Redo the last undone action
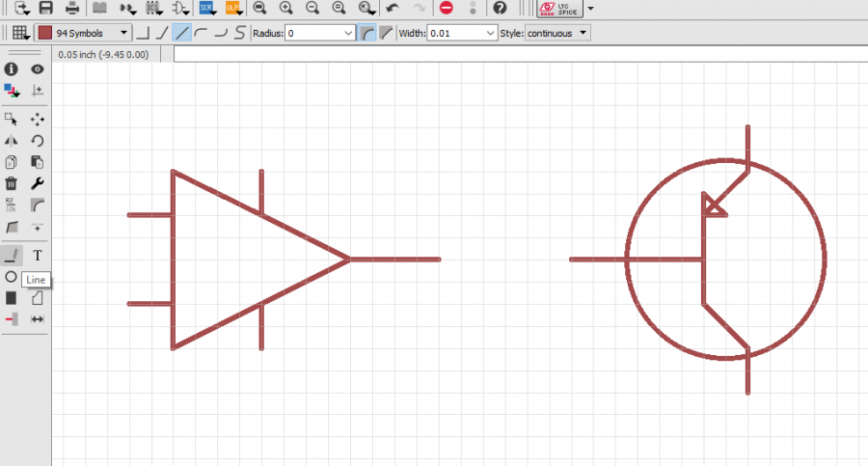Image resolution: width=868 pixels, height=466 pixels. pos(420,8)
